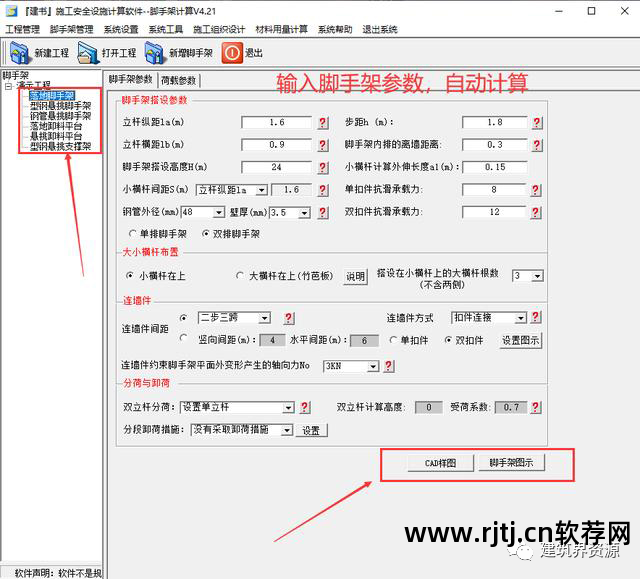This screenshot has width=640, height=579.
Task: Click the CAD样图 button
Action: pos(440,463)
